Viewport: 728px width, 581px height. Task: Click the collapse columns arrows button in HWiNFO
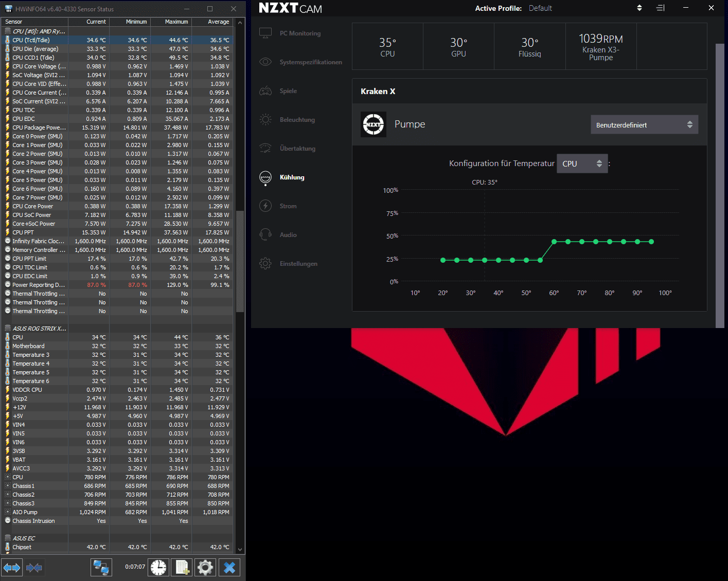coord(34,568)
